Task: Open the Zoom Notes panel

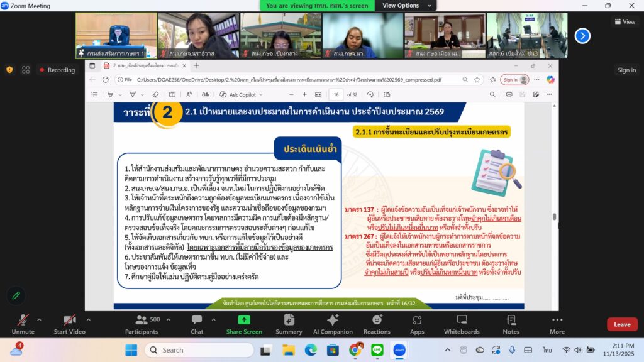Action: [x=511, y=323]
